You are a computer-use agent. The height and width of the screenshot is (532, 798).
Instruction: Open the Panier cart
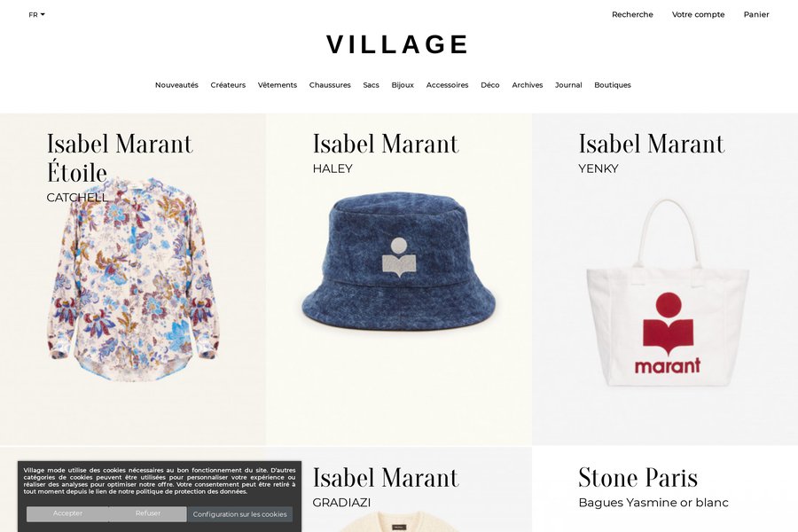(x=755, y=14)
